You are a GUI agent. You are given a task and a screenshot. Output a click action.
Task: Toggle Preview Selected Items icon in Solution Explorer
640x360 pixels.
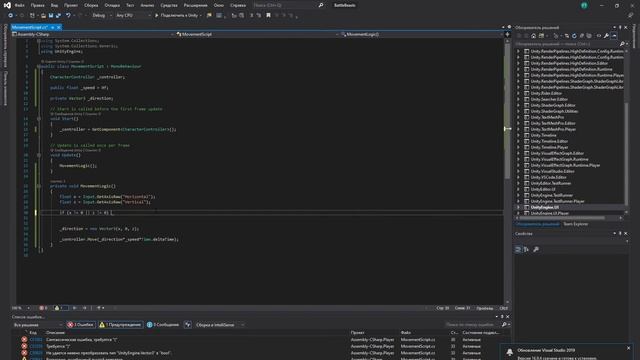point(614,36)
